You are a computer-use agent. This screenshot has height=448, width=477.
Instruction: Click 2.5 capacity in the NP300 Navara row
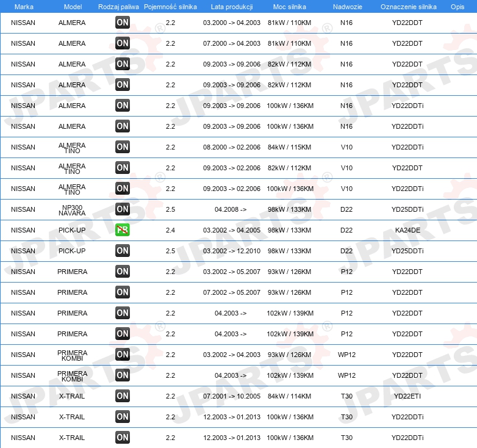[170, 209]
